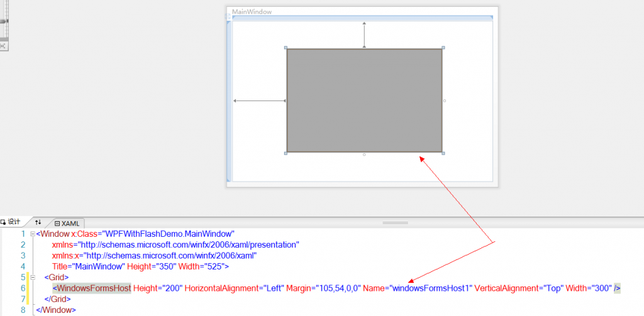Click the top-left resize handle of the control

[x=286, y=48]
